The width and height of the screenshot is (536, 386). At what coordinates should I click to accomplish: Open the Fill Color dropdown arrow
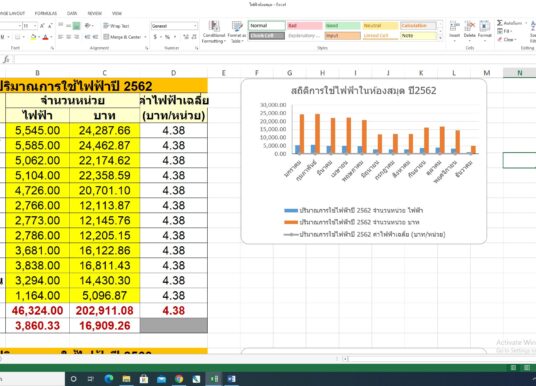pyautogui.click(x=39, y=37)
